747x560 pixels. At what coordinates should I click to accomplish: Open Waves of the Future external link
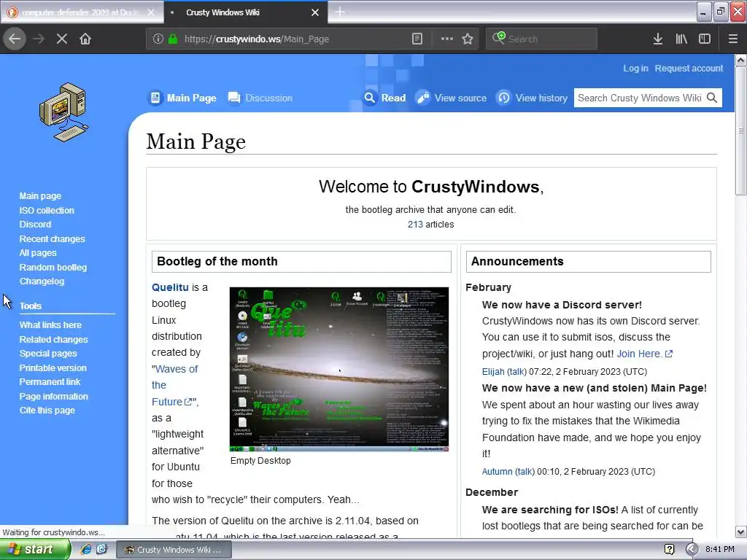174,385
